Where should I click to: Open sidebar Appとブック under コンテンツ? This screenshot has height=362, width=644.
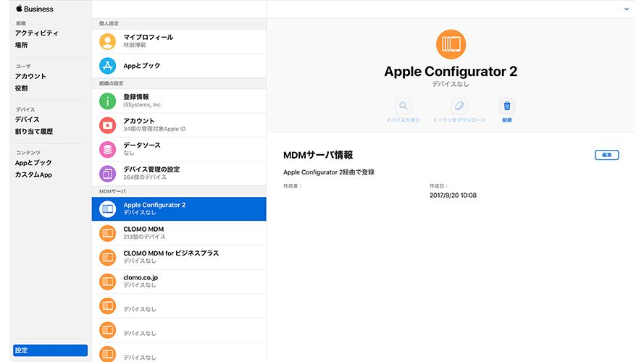[x=33, y=162]
